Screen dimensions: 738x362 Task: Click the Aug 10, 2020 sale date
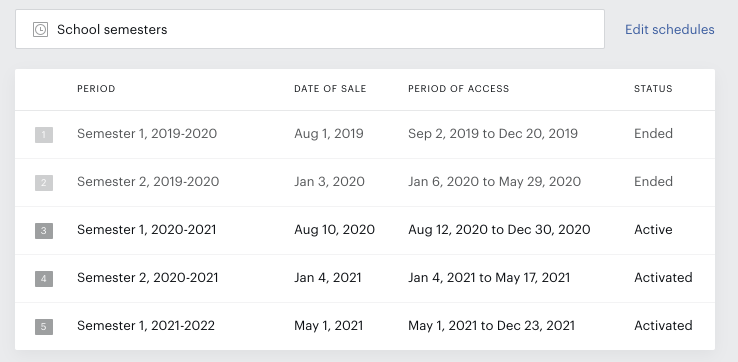pyautogui.click(x=334, y=230)
